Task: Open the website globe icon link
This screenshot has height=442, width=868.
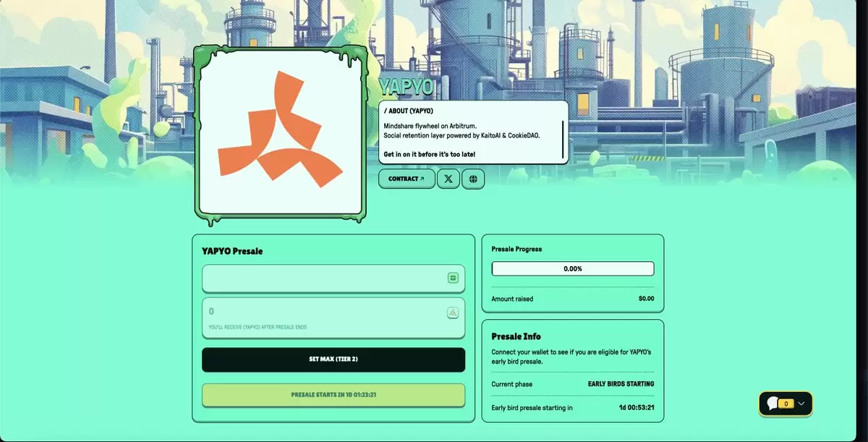Action: point(473,179)
